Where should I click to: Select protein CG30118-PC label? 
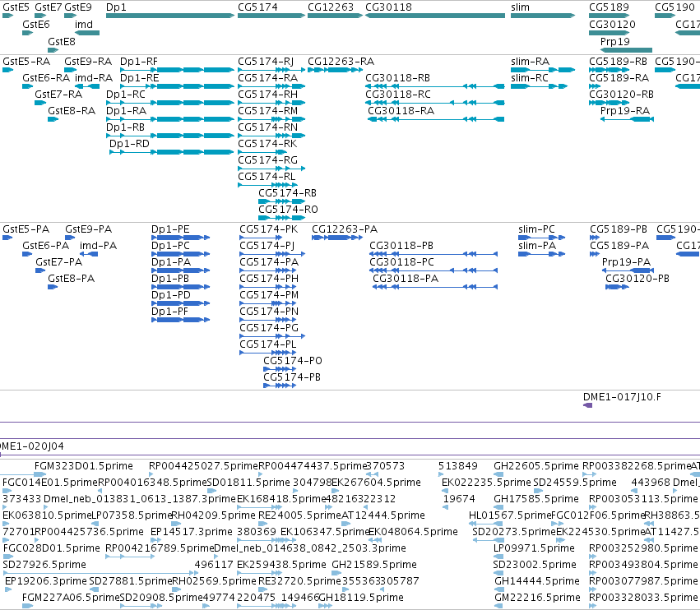tap(401, 262)
